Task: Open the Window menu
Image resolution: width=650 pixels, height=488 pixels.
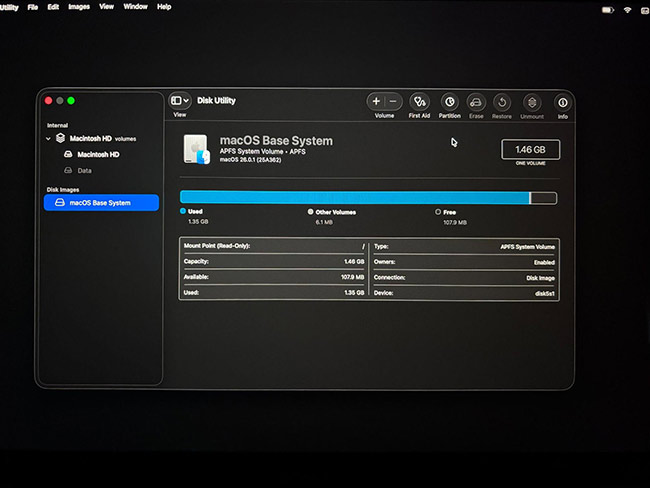Action: coord(136,7)
